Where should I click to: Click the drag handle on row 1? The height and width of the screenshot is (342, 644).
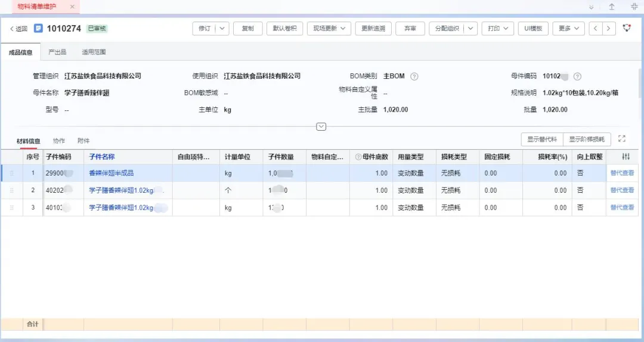[11, 174]
